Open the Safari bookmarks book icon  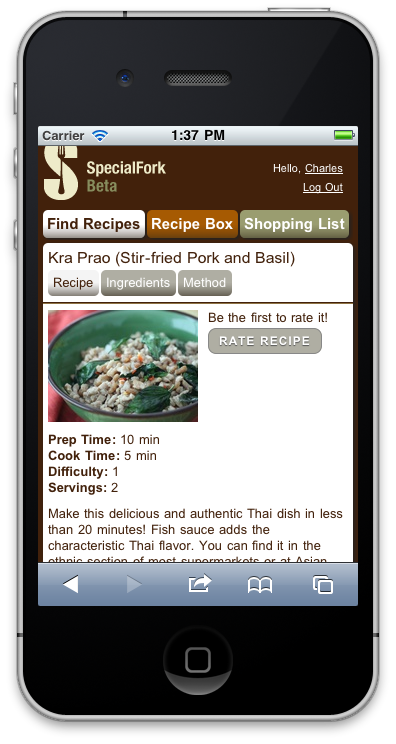[260, 585]
